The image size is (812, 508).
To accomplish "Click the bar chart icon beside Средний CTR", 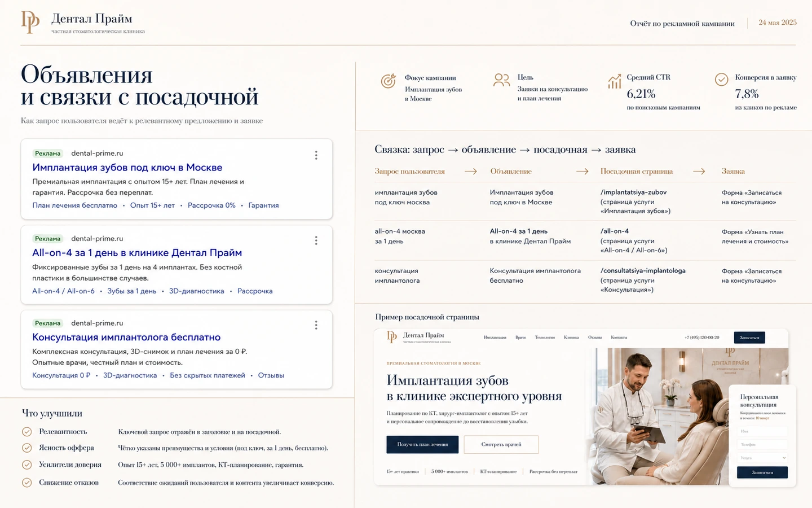I will pyautogui.click(x=615, y=81).
